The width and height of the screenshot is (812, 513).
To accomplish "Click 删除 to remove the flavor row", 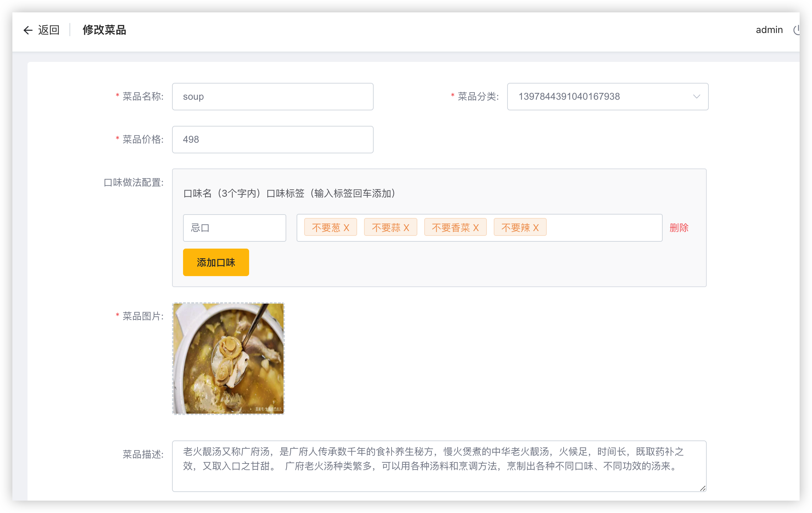I will pos(679,228).
